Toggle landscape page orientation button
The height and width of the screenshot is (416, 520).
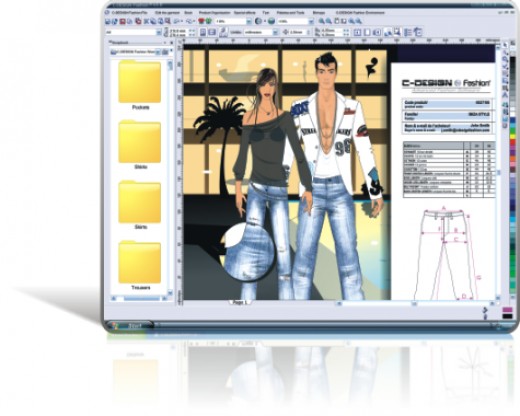coord(212,32)
